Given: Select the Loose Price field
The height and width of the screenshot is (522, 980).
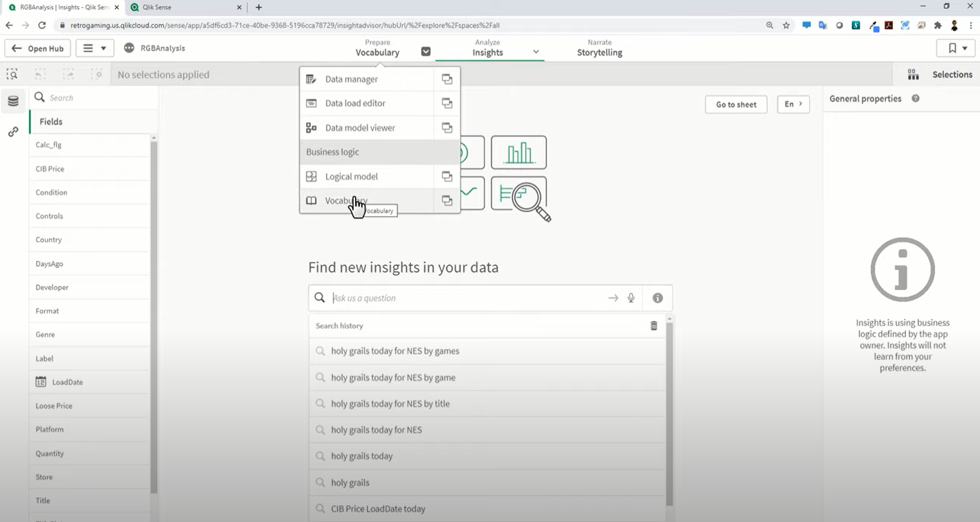Looking at the screenshot, I should click(x=89, y=406).
